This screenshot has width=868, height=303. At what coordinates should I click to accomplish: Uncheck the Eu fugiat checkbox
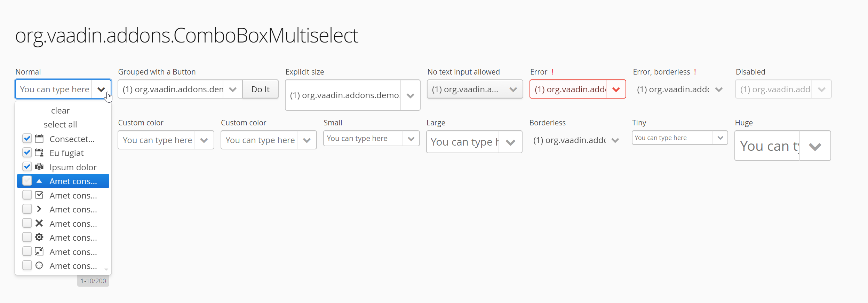pos(27,153)
